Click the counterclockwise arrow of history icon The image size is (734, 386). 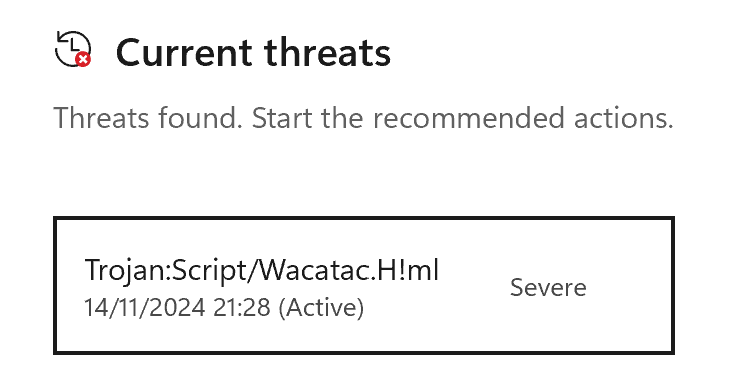(61, 36)
